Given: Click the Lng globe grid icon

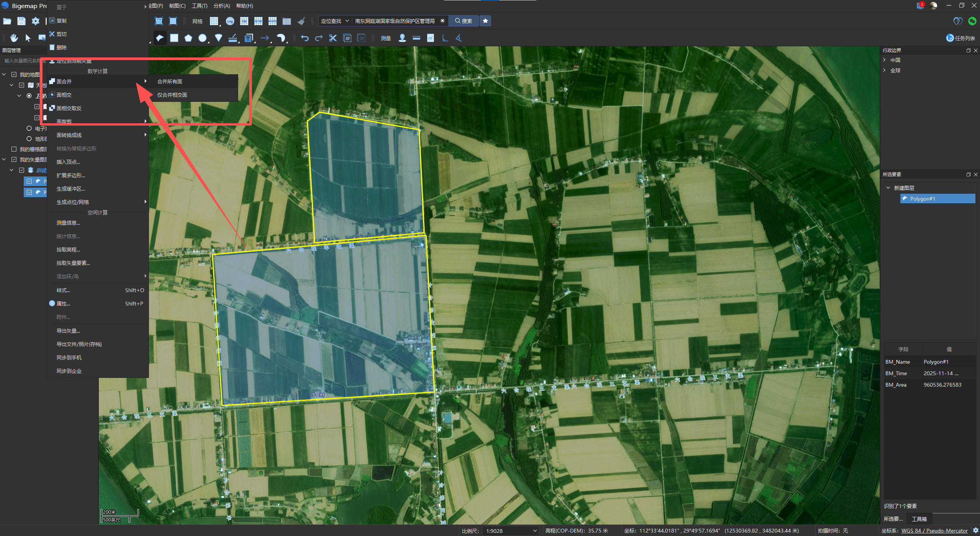Looking at the screenshot, I should point(230,21).
